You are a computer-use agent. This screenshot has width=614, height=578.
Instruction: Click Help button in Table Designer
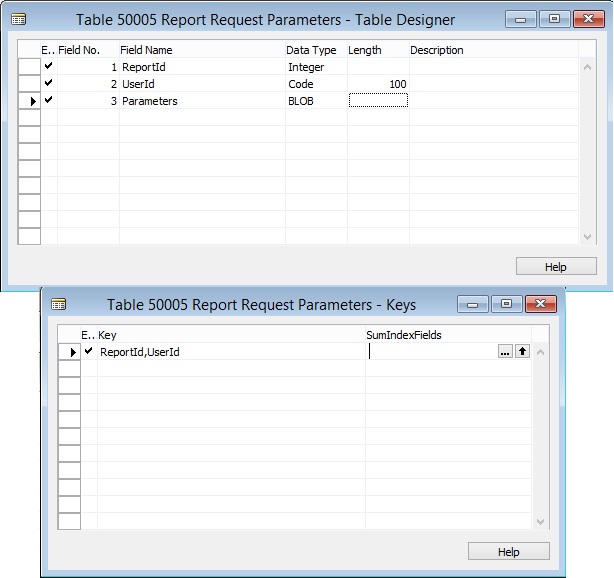click(556, 267)
